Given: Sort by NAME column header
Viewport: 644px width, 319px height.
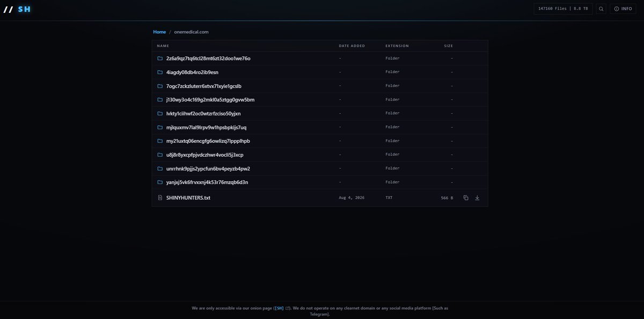Looking at the screenshot, I should 163,46.
